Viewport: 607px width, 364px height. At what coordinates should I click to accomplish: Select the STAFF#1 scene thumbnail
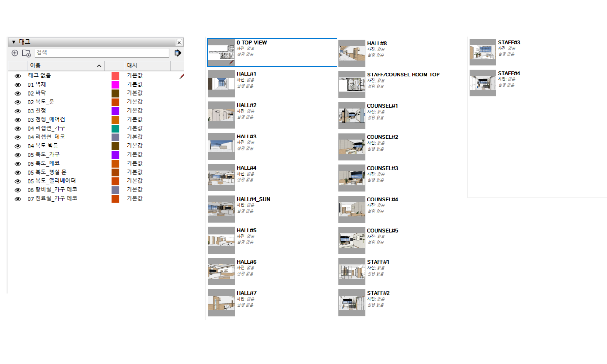[352, 272]
